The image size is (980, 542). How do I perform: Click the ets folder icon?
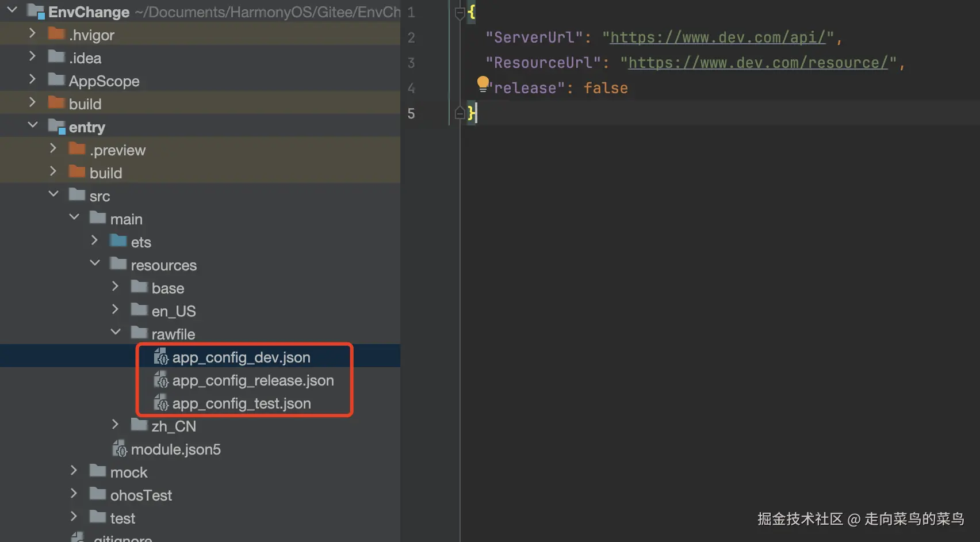click(118, 241)
